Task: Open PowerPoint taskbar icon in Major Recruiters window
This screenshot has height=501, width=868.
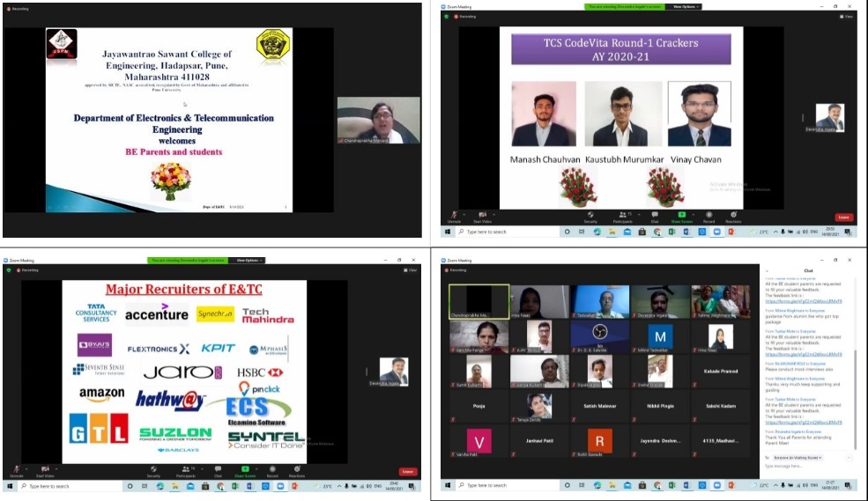Action: (x=294, y=486)
